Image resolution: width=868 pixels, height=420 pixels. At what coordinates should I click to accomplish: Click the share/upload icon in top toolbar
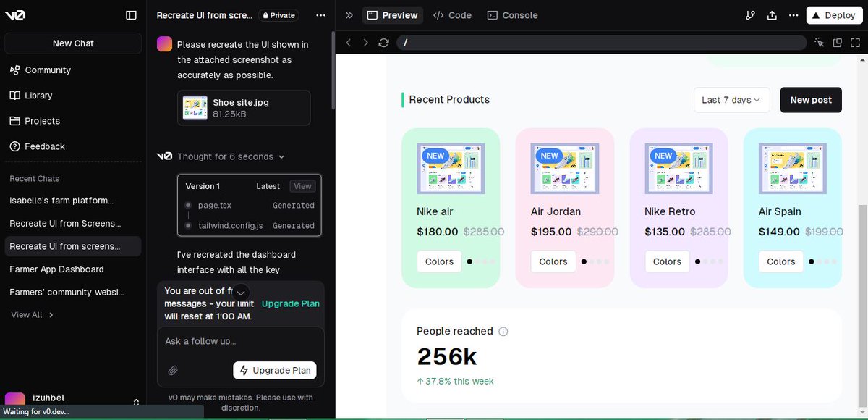[x=772, y=15]
